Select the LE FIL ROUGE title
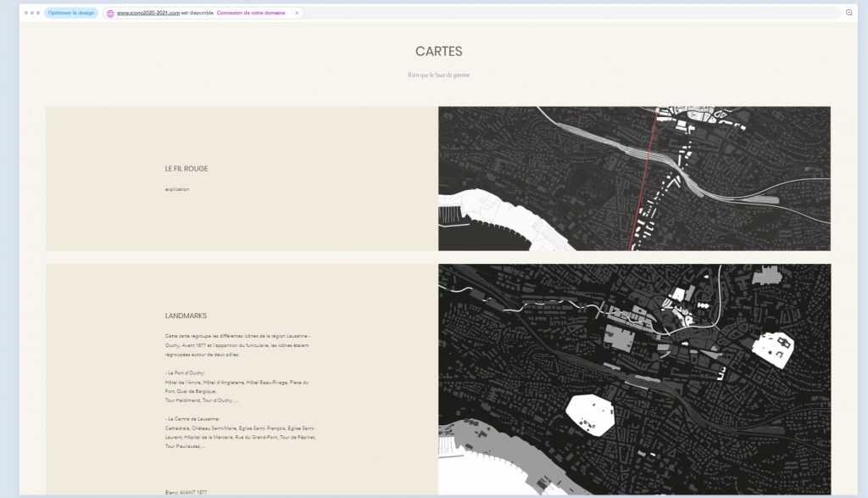The image size is (868, 498). (186, 169)
